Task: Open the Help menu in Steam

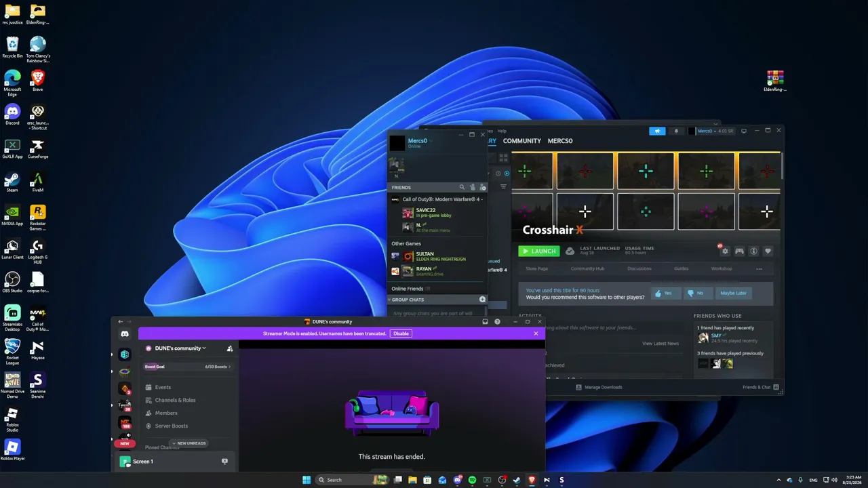Action: [502, 131]
